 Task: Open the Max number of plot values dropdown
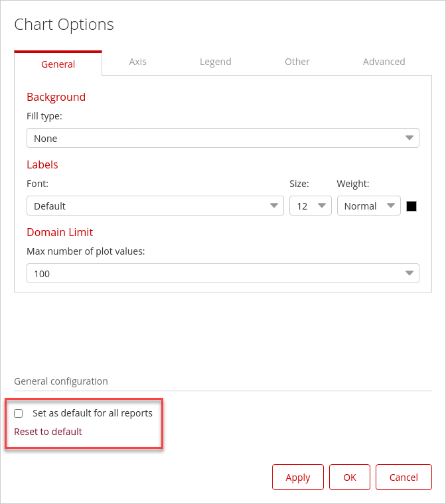coord(222,273)
